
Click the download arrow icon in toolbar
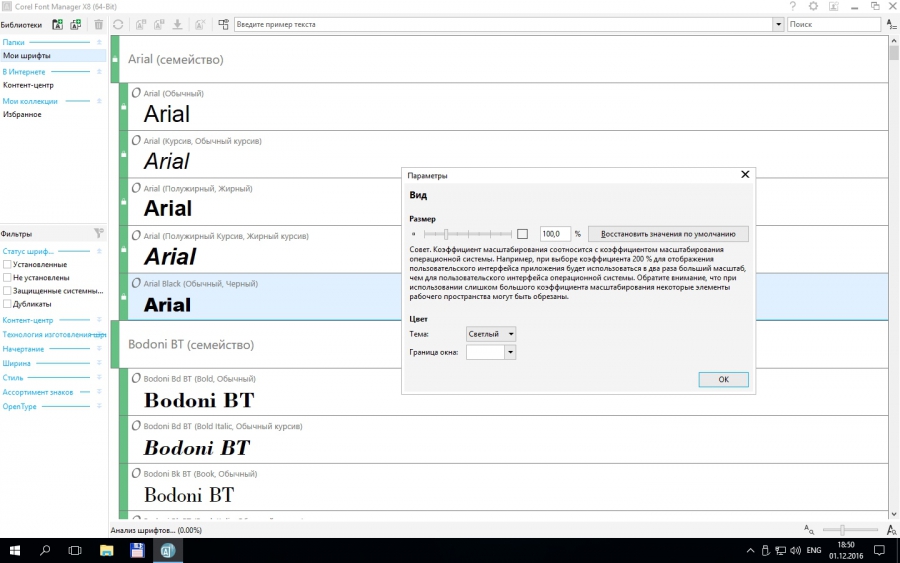pyautogui.click(x=177, y=24)
